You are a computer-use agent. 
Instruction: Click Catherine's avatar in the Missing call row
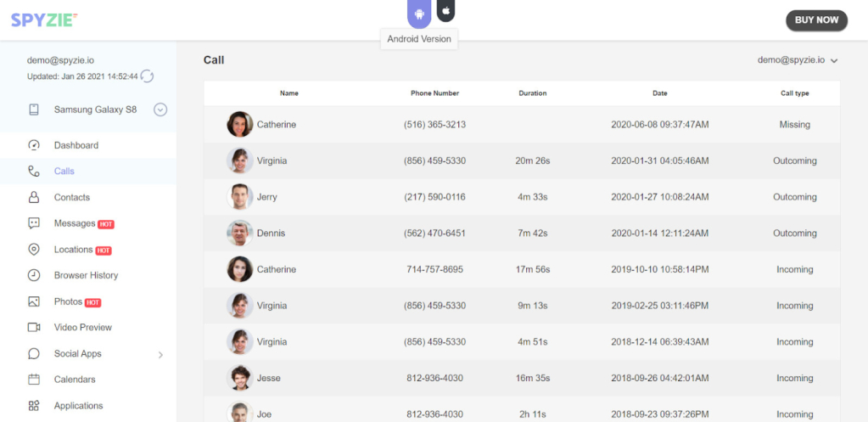239,124
